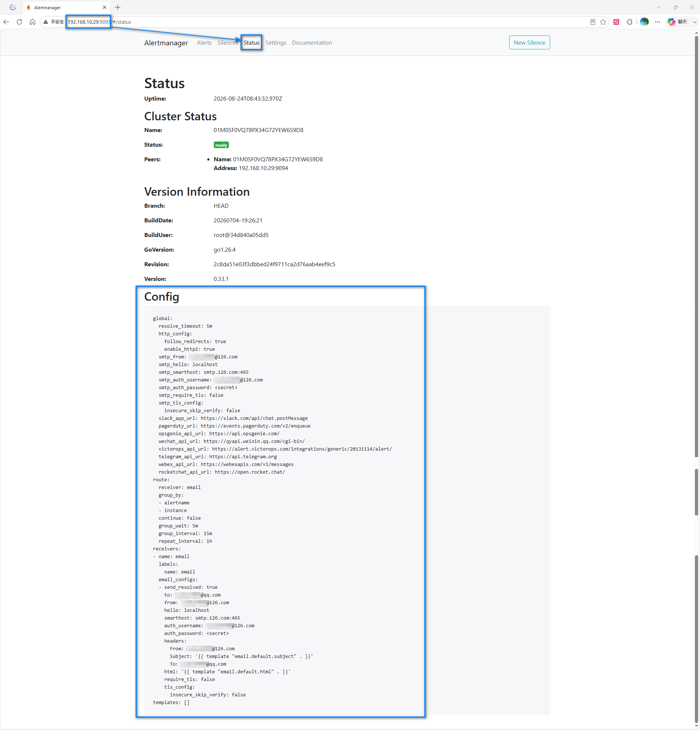Click the email.default.subject template line
Viewport: 700px width, 730px height.
coord(242,656)
